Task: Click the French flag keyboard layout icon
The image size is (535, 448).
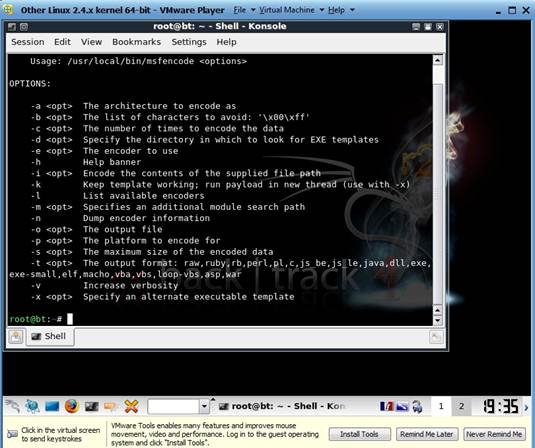Action: (x=387, y=406)
